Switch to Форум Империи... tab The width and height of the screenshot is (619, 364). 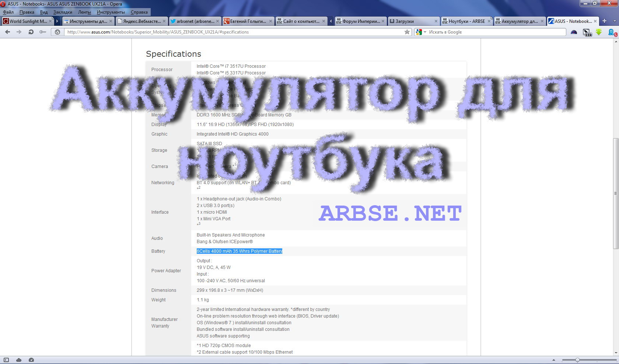click(x=361, y=21)
